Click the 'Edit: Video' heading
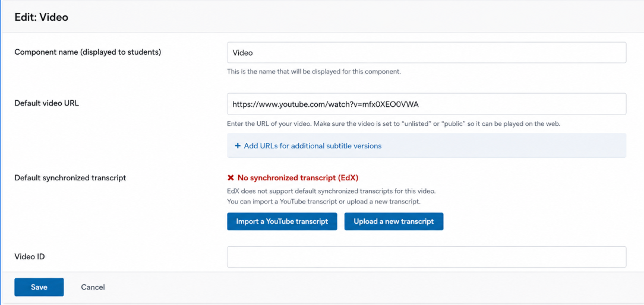Image resolution: width=644 pixels, height=305 pixels. (x=41, y=17)
